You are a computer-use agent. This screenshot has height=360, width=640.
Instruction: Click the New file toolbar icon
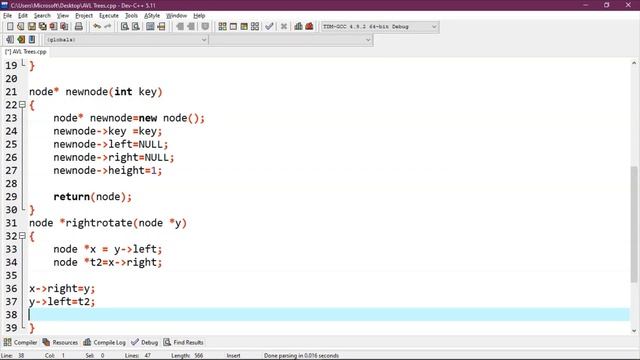coord(10,27)
